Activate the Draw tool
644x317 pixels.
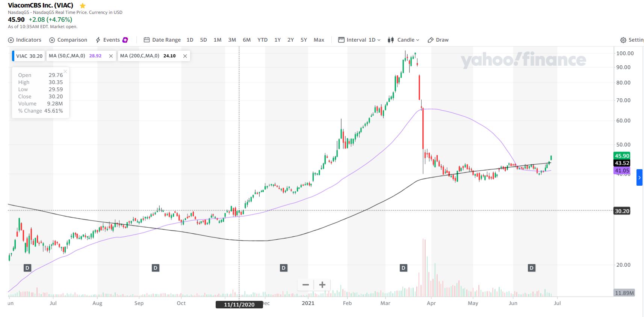pos(438,40)
